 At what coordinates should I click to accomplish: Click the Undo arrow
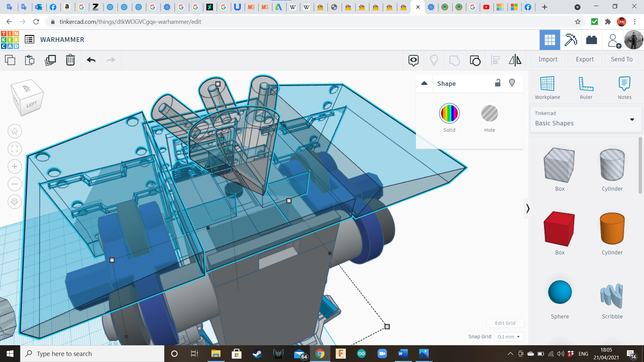pyautogui.click(x=91, y=60)
